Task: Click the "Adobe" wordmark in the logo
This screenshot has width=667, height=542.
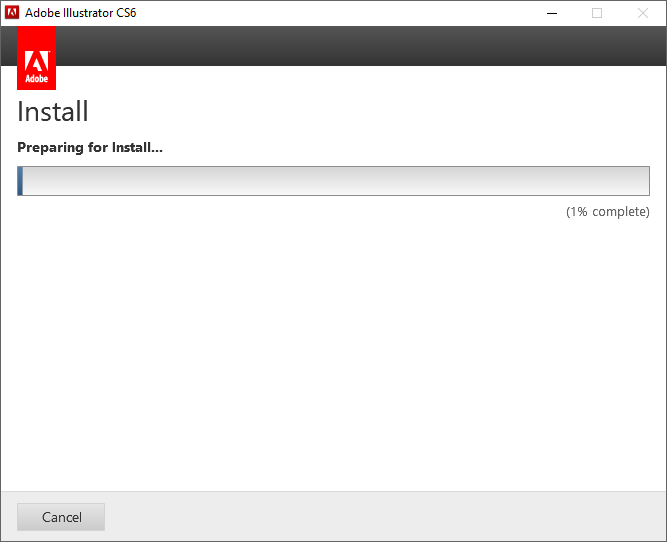Action: click(x=37, y=79)
